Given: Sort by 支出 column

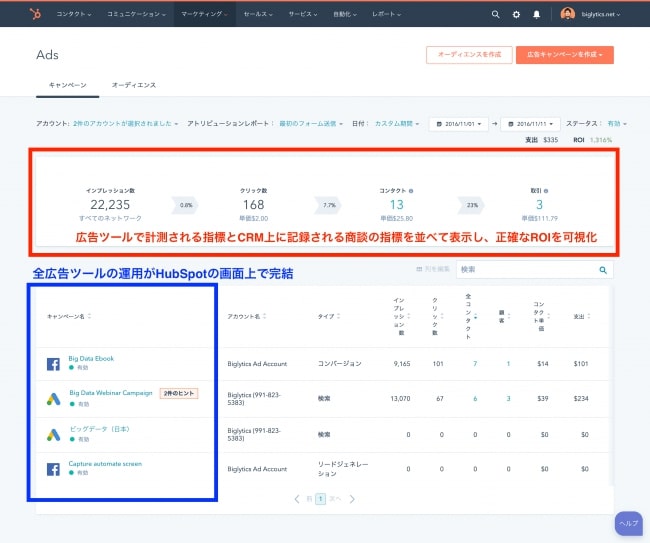Looking at the screenshot, I should point(589,316).
